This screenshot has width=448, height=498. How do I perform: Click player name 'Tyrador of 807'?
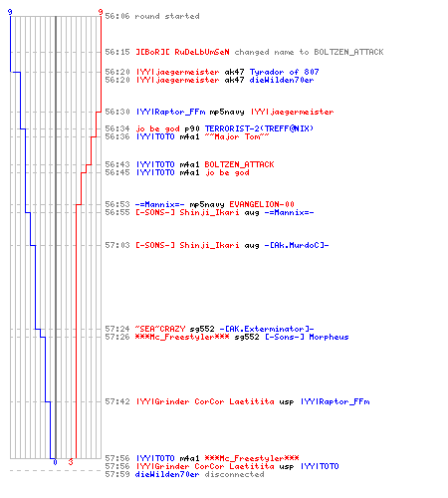[x=284, y=72]
